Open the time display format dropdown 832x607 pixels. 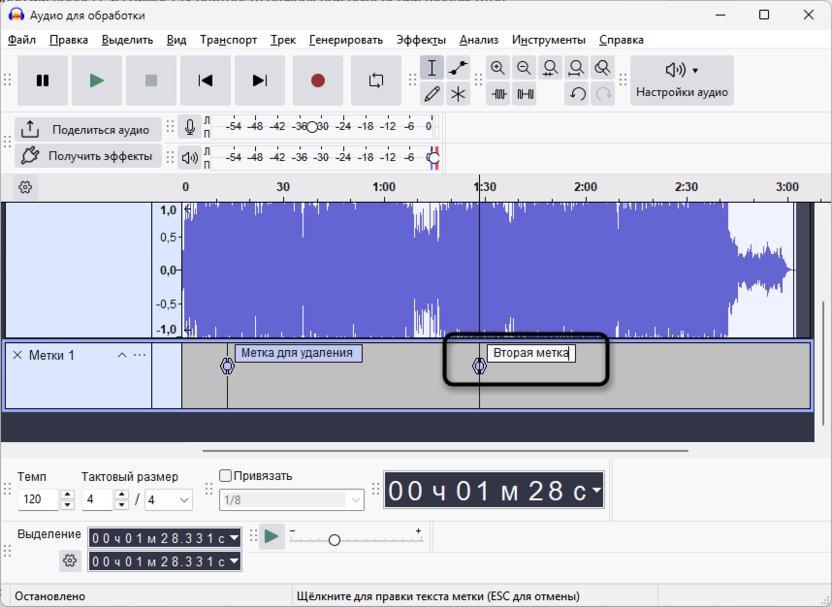[597, 490]
